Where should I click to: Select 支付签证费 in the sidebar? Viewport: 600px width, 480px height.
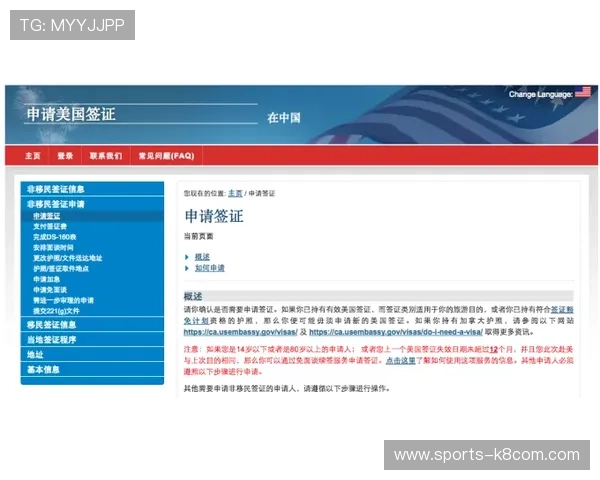click(x=50, y=227)
